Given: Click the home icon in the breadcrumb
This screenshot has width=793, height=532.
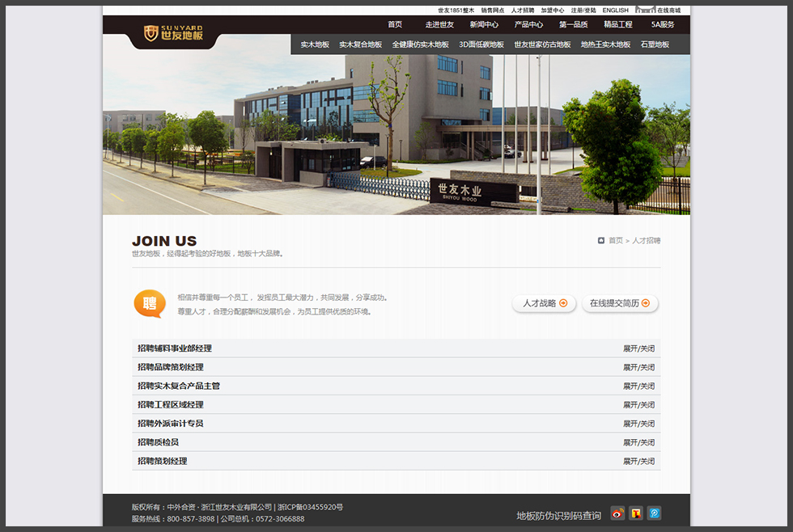Looking at the screenshot, I should click(x=601, y=240).
